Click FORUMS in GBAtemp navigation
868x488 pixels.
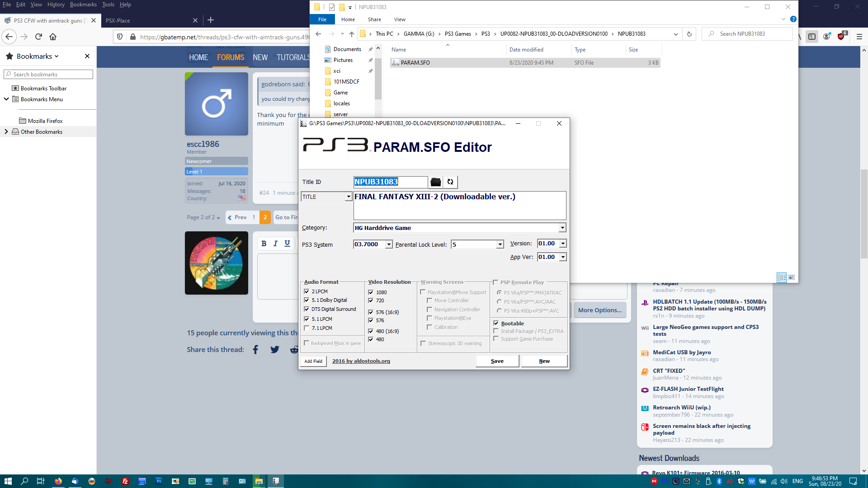coord(231,57)
